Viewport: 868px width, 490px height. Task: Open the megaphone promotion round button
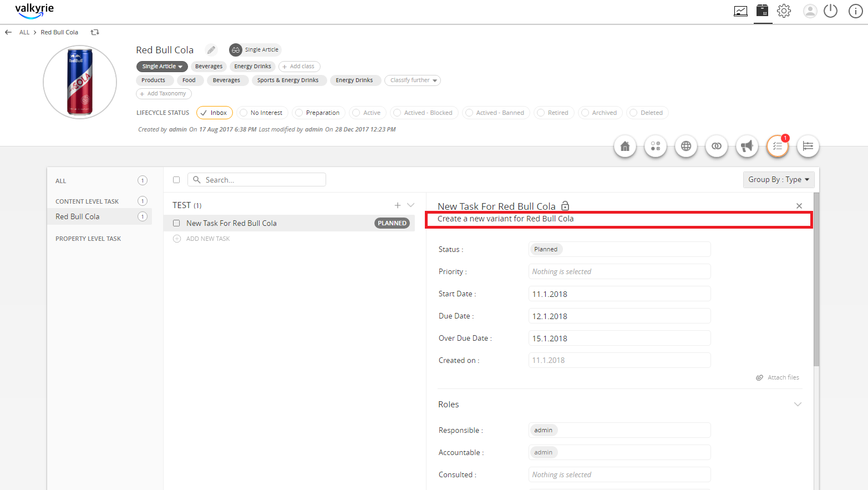[x=747, y=146]
